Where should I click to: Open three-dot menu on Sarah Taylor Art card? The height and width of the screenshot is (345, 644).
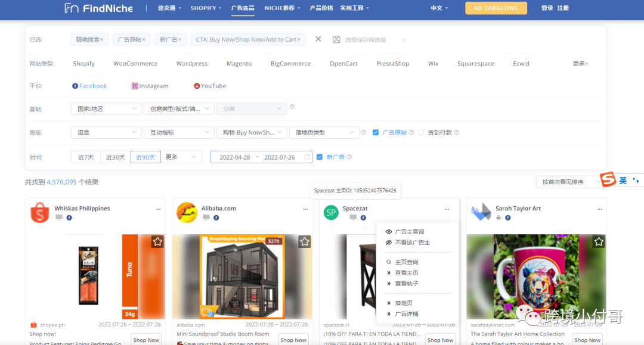pos(599,209)
